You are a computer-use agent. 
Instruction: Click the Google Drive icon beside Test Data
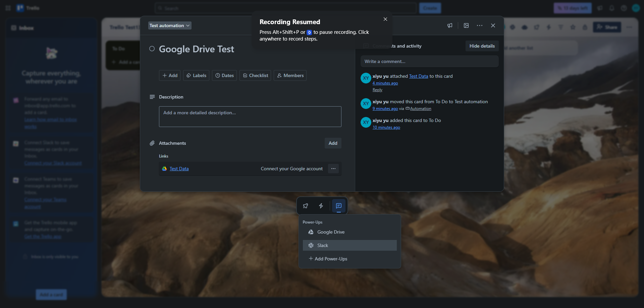[164, 169]
